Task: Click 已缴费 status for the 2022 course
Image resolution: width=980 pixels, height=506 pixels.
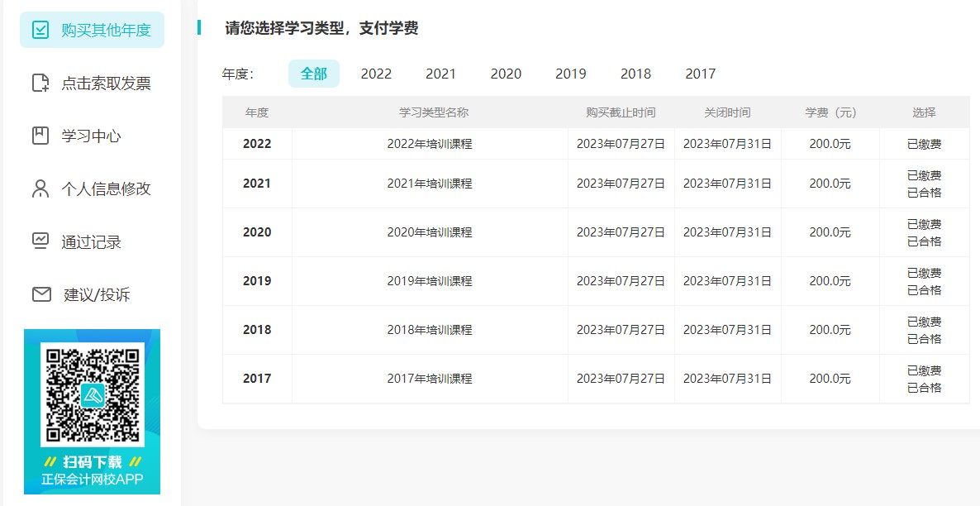Action: [924, 142]
